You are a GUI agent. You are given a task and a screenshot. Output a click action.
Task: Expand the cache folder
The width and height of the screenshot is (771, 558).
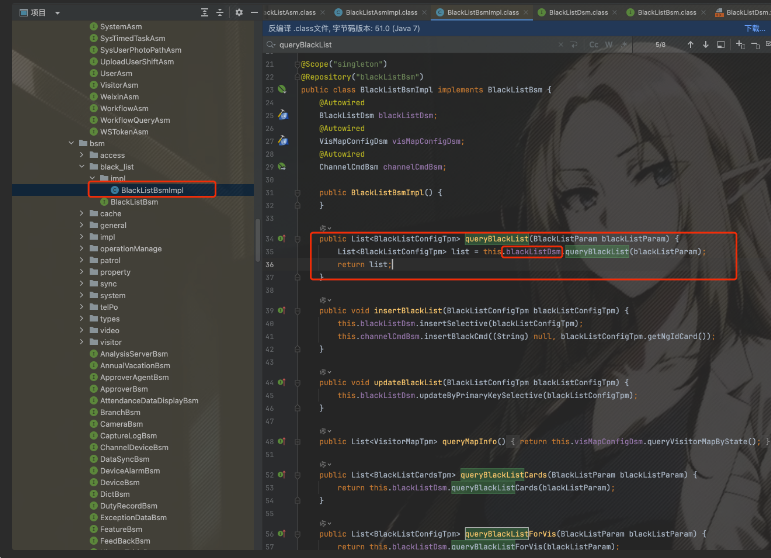pos(82,213)
